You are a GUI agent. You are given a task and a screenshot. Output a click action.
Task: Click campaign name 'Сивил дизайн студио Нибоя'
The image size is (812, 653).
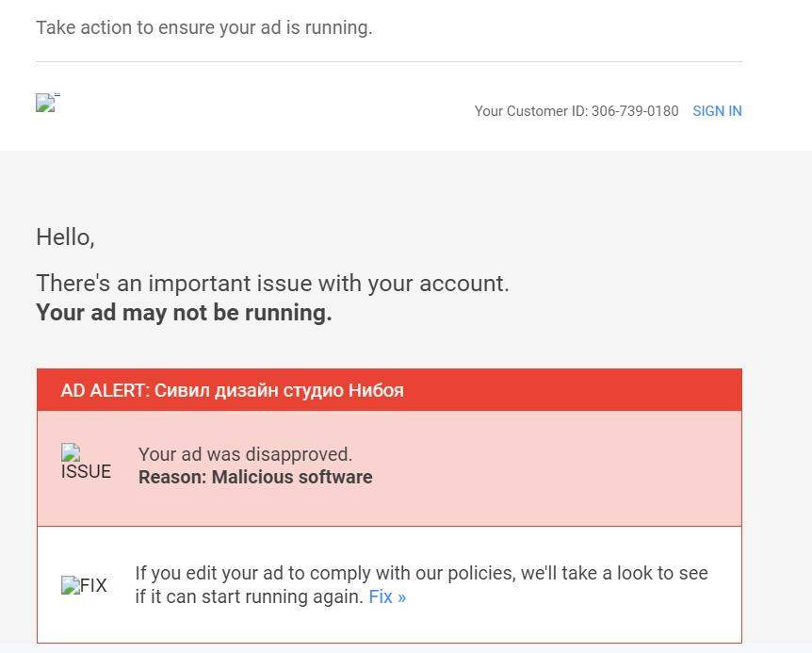coord(279,390)
